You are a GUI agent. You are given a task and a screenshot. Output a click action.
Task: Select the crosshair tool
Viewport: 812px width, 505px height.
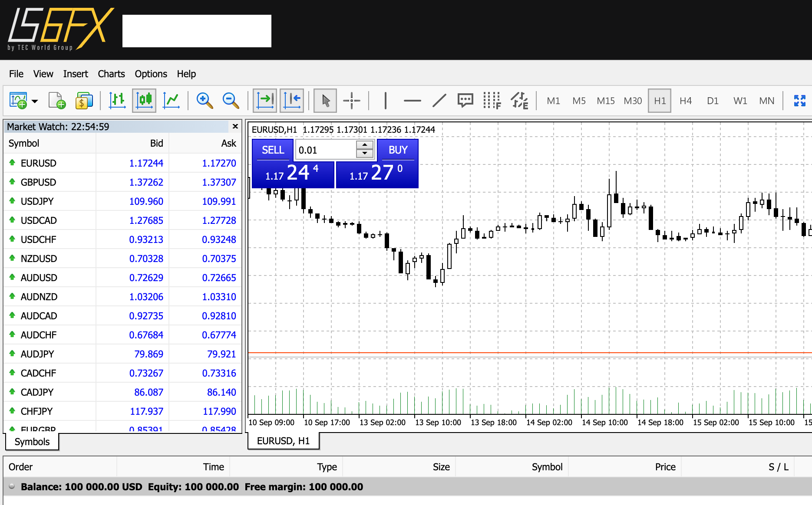[352, 101]
